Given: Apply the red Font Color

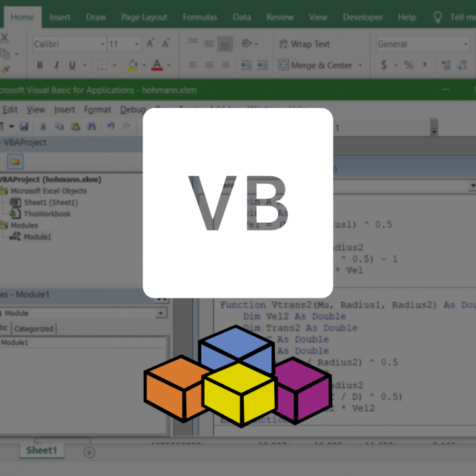Looking at the screenshot, I should click(x=157, y=65).
